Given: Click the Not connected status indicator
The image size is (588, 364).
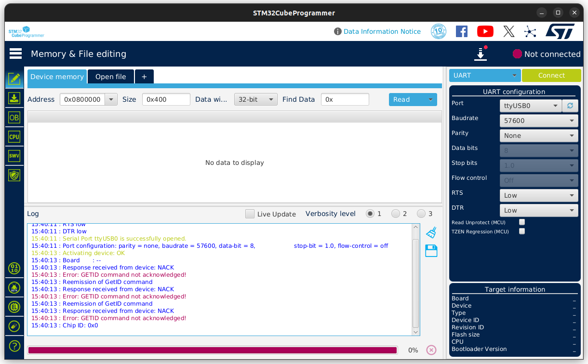Looking at the screenshot, I should point(547,54).
